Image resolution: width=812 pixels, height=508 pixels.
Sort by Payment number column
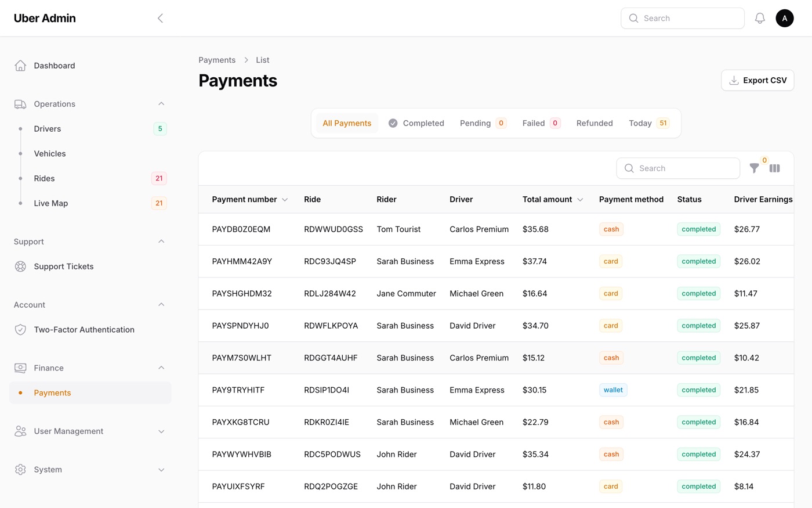tap(250, 199)
